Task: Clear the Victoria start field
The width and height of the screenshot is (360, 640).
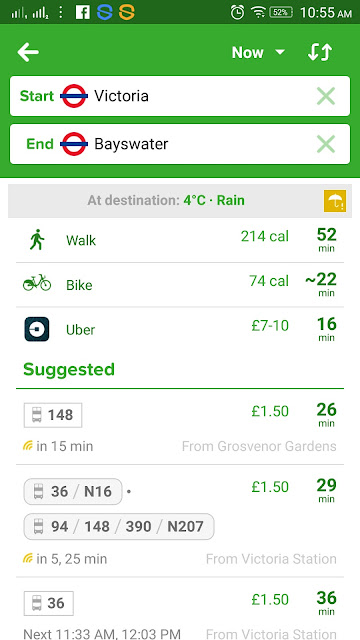Action: (326, 96)
